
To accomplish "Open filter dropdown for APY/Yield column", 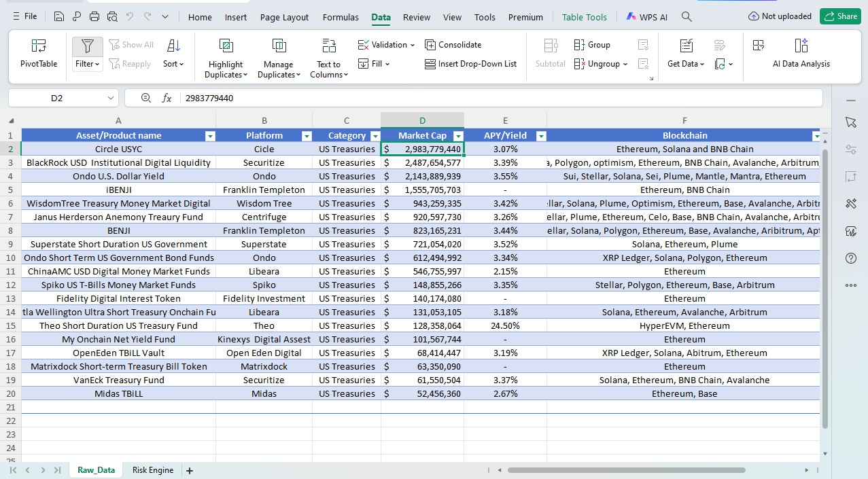I will point(541,136).
